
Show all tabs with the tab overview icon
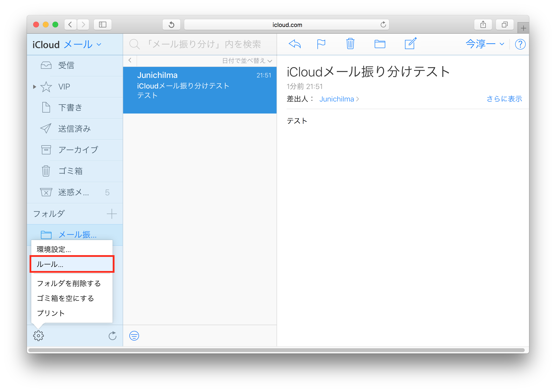[505, 25]
